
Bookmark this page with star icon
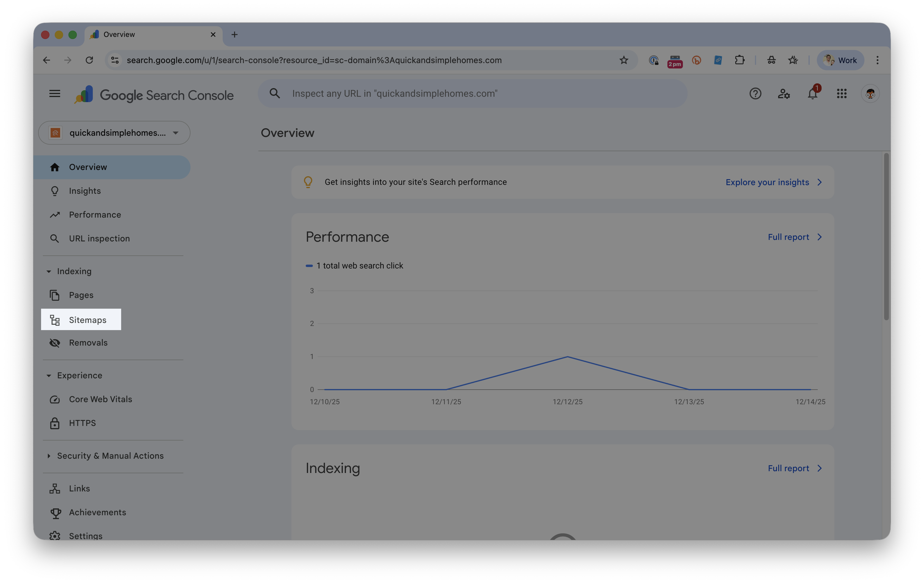[x=624, y=60]
